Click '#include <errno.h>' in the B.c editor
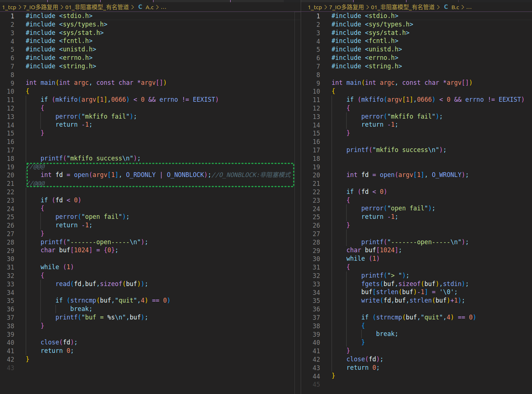532x394 pixels. tap(365, 58)
